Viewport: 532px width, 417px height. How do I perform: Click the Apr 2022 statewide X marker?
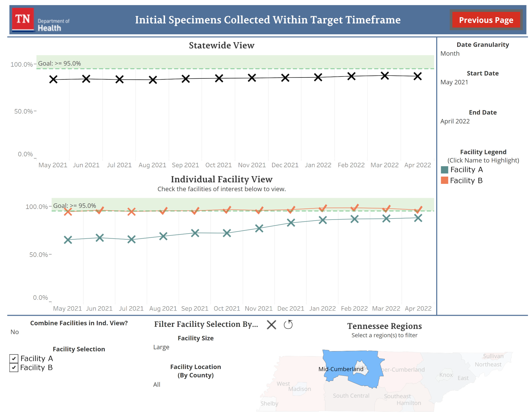coord(417,76)
